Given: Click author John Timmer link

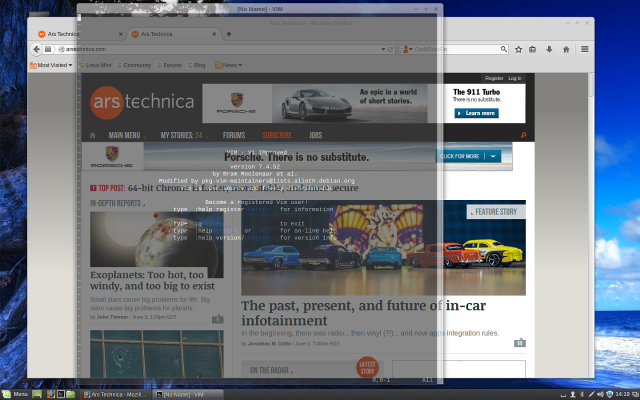Looking at the screenshot, I should pos(113,317).
